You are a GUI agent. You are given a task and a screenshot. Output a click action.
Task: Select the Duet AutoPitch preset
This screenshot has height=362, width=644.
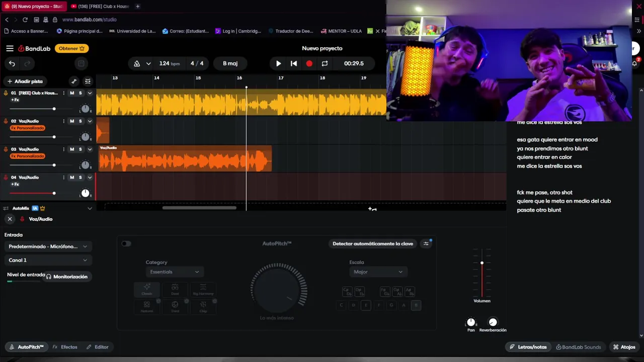[175, 289]
